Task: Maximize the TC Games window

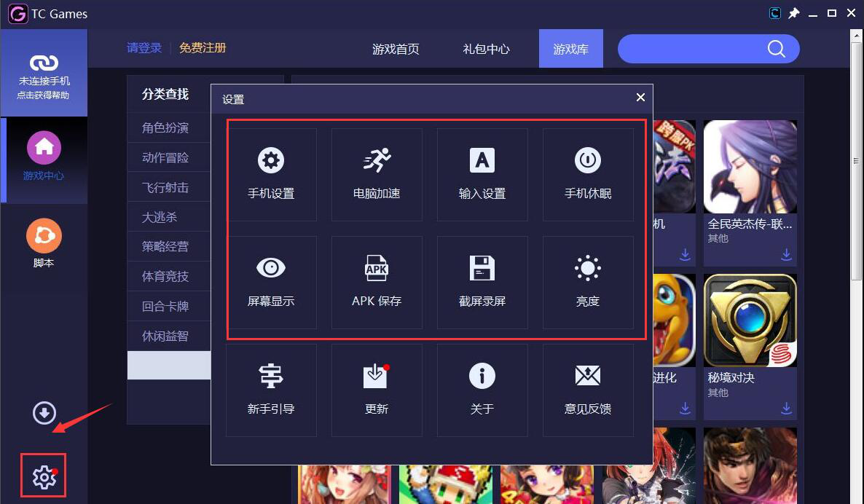Action: 832,13
